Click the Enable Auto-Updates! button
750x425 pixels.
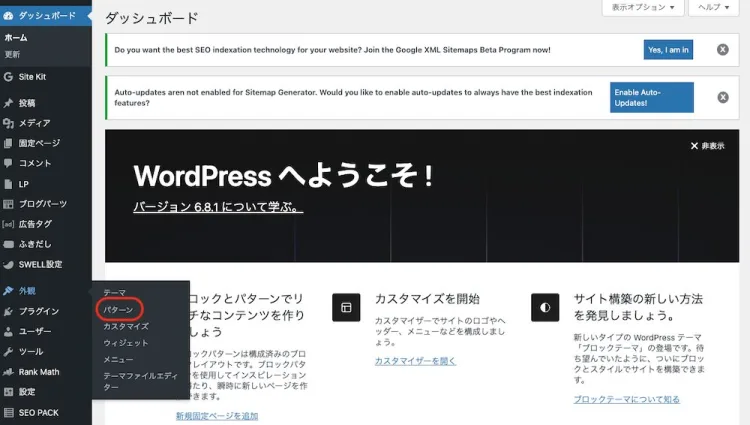click(x=651, y=98)
